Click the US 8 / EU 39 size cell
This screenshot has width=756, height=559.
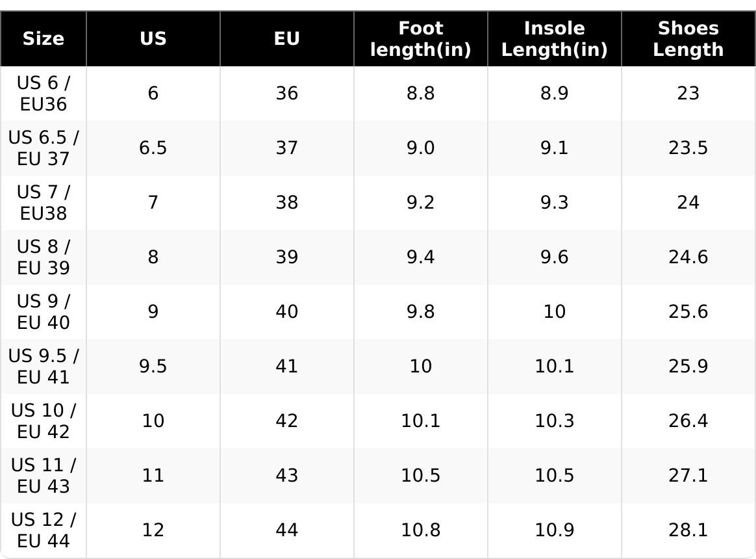coord(44,257)
